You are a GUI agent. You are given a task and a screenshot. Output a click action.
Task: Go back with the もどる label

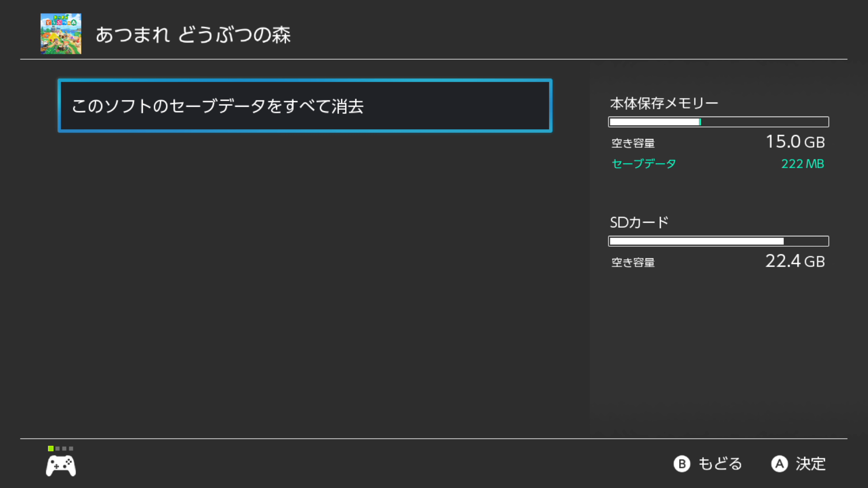pyautogui.click(x=720, y=464)
